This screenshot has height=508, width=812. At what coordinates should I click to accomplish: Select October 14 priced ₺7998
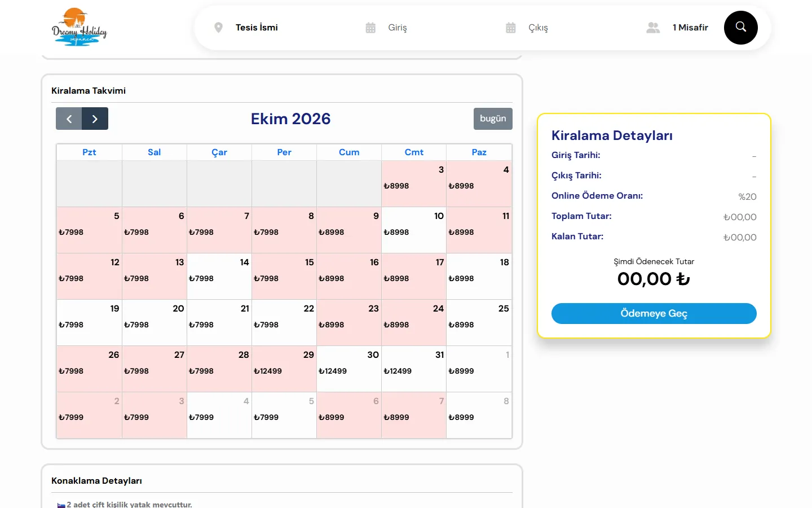pos(219,277)
